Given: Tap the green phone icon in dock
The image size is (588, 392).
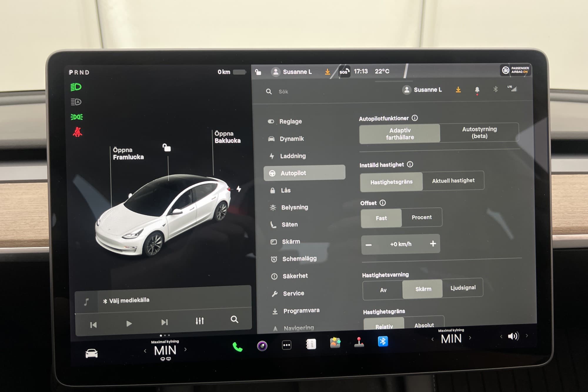Looking at the screenshot, I should tap(237, 347).
